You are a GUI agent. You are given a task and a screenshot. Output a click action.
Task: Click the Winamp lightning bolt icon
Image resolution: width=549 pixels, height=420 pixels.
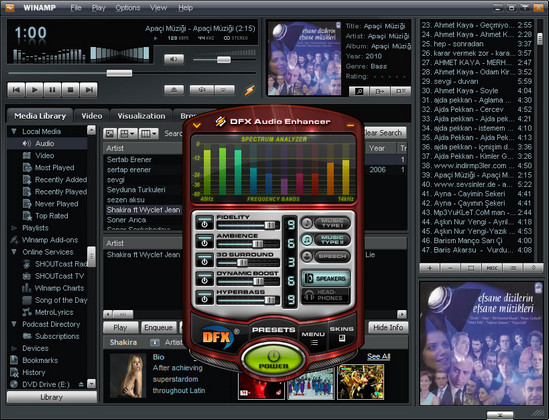click(x=250, y=90)
